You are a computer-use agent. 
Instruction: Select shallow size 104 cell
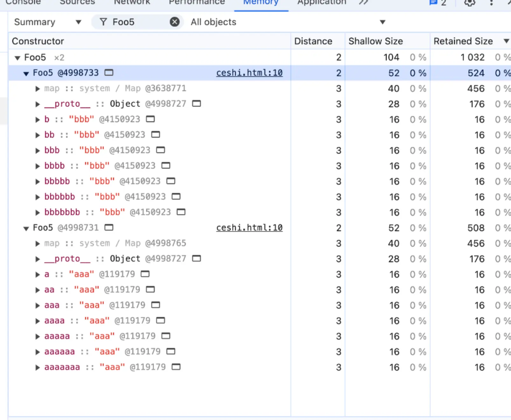coord(391,58)
